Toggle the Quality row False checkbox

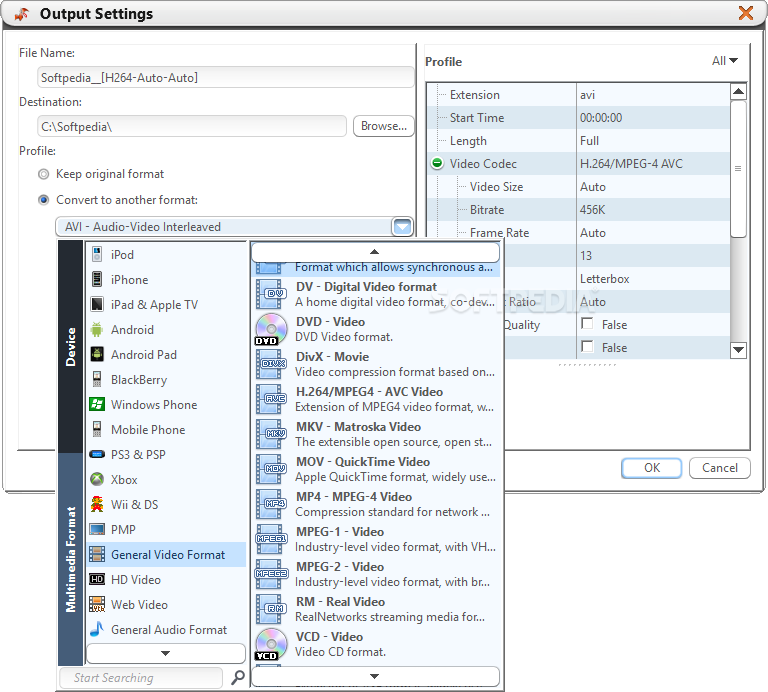click(x=587, y=324)
